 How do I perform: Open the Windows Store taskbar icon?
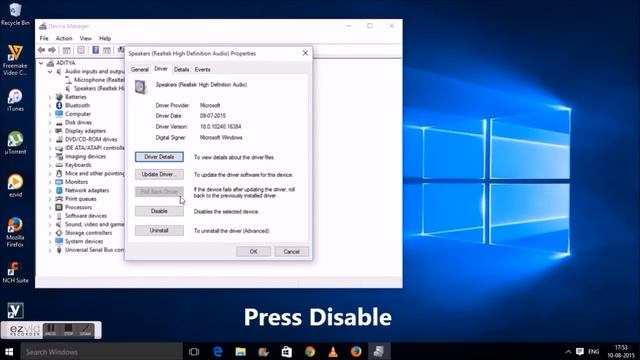(x=287, y=351)
